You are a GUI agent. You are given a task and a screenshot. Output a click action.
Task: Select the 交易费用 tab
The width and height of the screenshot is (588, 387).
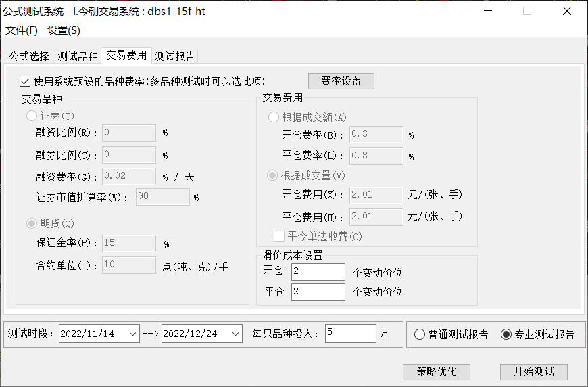click(127, 55)
